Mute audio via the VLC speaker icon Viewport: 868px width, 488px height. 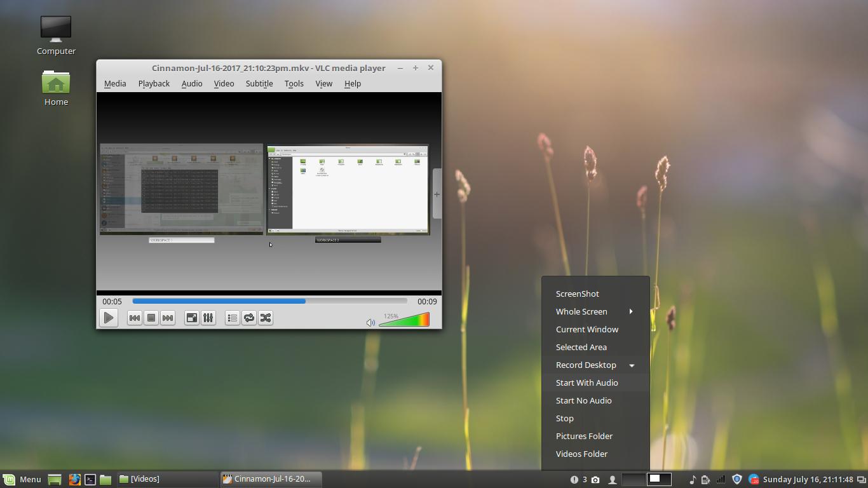pos(371,322)
